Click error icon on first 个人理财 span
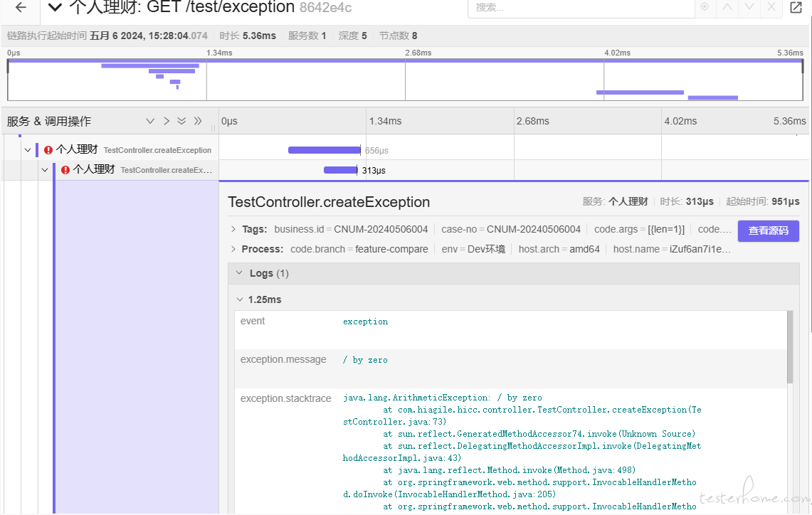The width and height of the screenshot is (812, 515). point(48,150)
